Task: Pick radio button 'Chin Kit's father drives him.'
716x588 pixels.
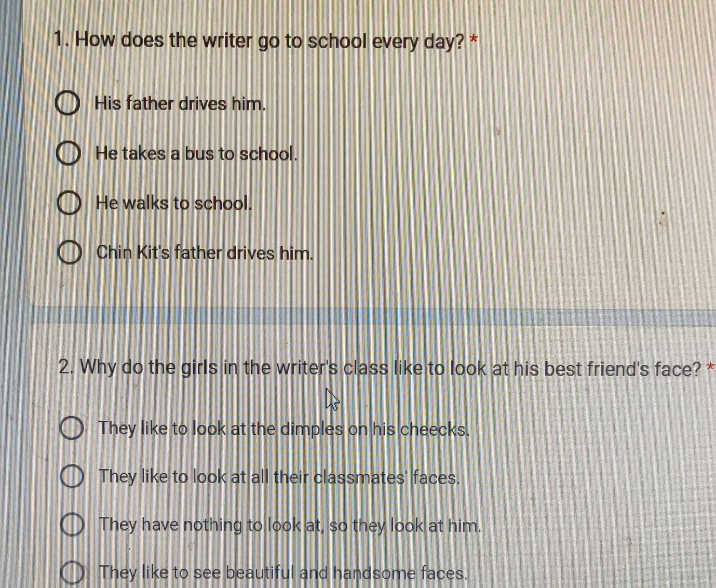Action: pos(69,253)
